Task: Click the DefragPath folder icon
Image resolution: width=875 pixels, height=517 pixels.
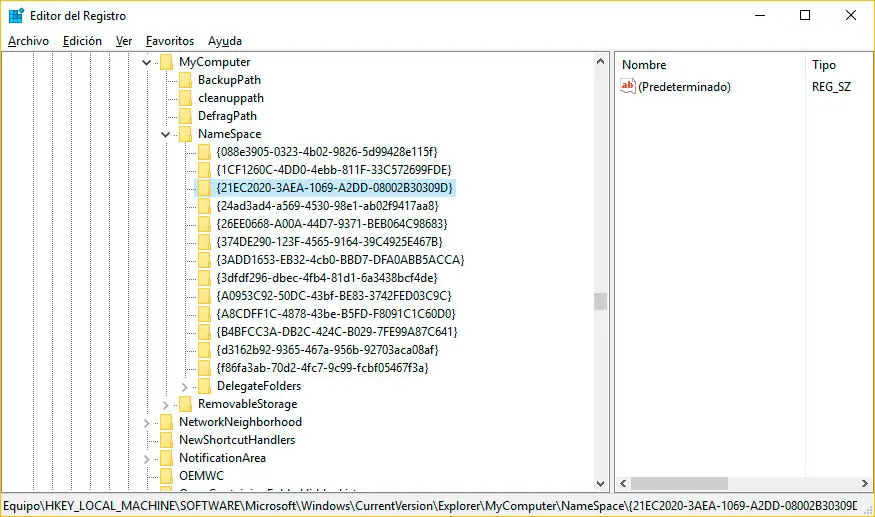Action: point(185,116)
